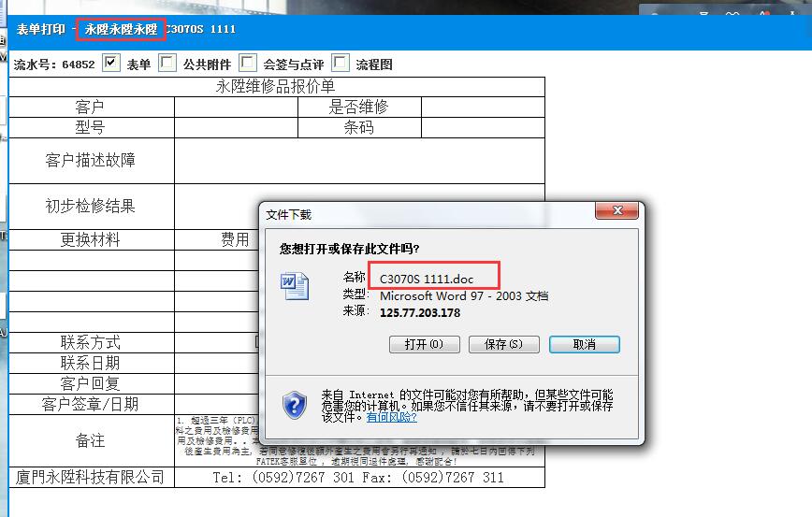This screenshot has width=812, height=517.
Task: Click the Word document icon in download dialog
Action: (295, 285)
